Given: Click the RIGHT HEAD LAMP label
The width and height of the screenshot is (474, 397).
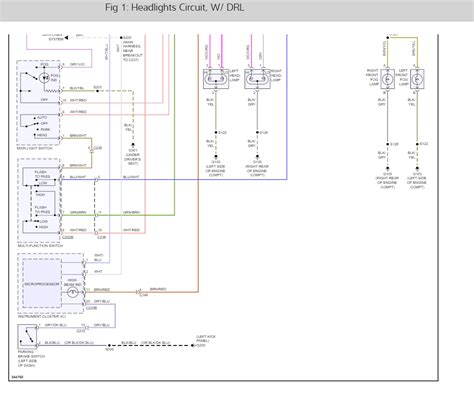Looking at the screenshot, I should coord(276,75).
